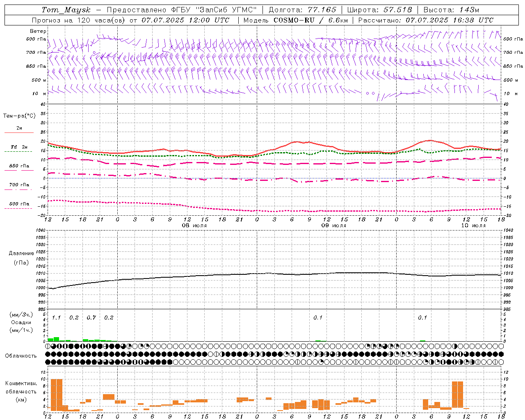
Task: Click the (мм/1ч.) precipitation unit label
Action: [21, 330]
